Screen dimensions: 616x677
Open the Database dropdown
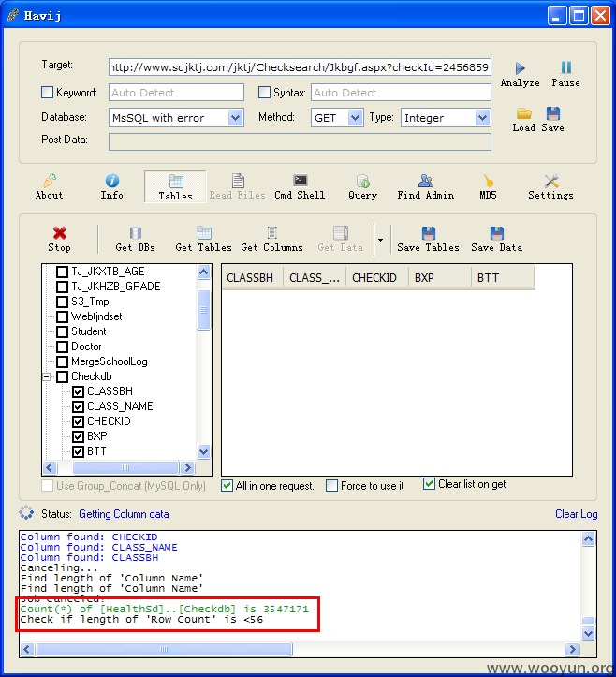pos(235,117)
